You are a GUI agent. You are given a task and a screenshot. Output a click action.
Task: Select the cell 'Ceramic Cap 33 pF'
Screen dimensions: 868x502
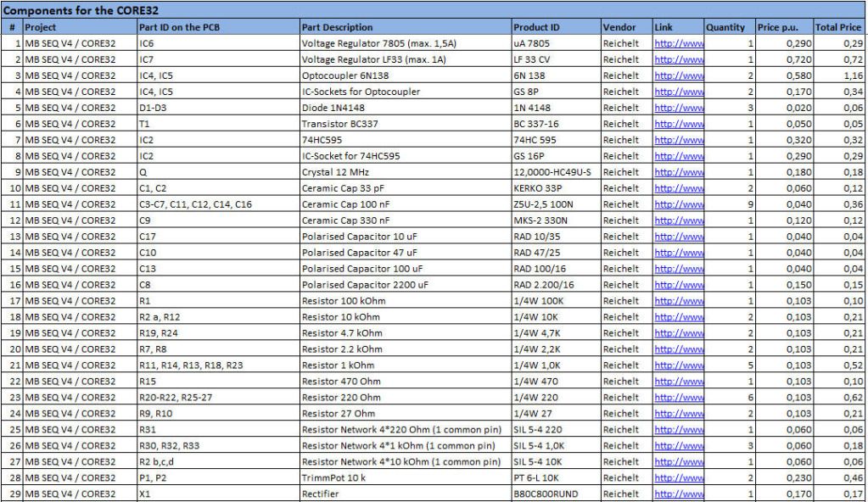coord(406,187)
